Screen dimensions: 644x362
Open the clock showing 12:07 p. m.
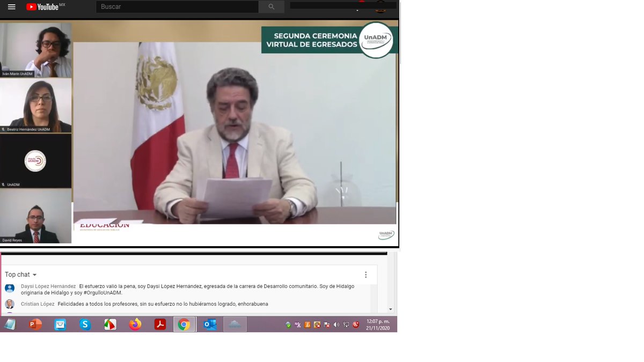pos(378,324)
